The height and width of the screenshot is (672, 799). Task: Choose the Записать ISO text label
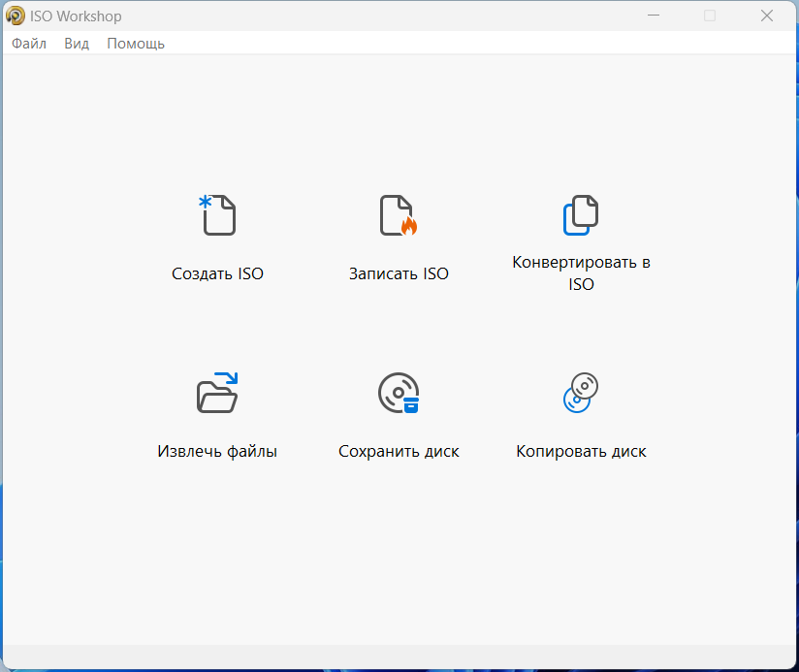pos(399,273)
